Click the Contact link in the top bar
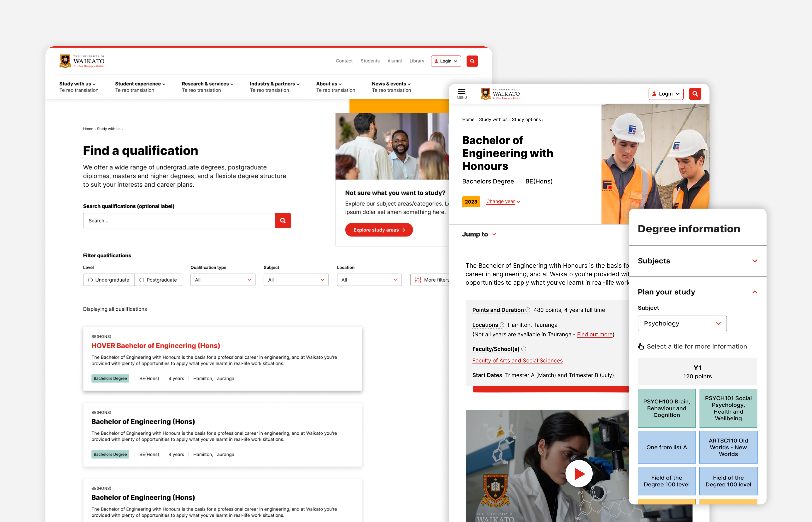This screenshot has width=812, height=522. [344, 61]
